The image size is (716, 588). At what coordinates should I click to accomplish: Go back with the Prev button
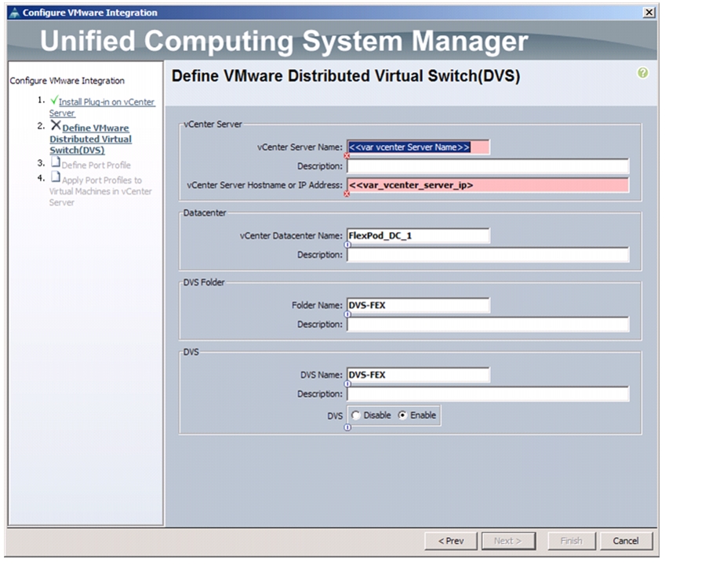coord(451,541)
